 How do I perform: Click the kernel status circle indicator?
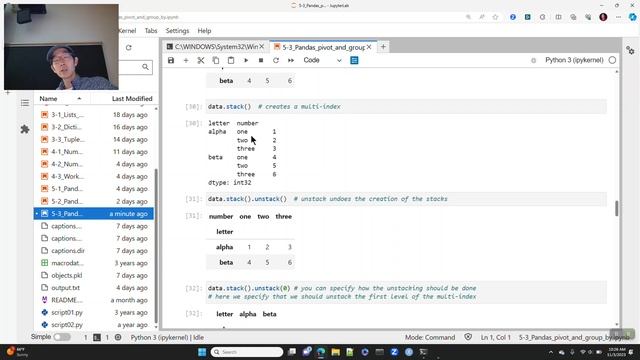(612, 60)
